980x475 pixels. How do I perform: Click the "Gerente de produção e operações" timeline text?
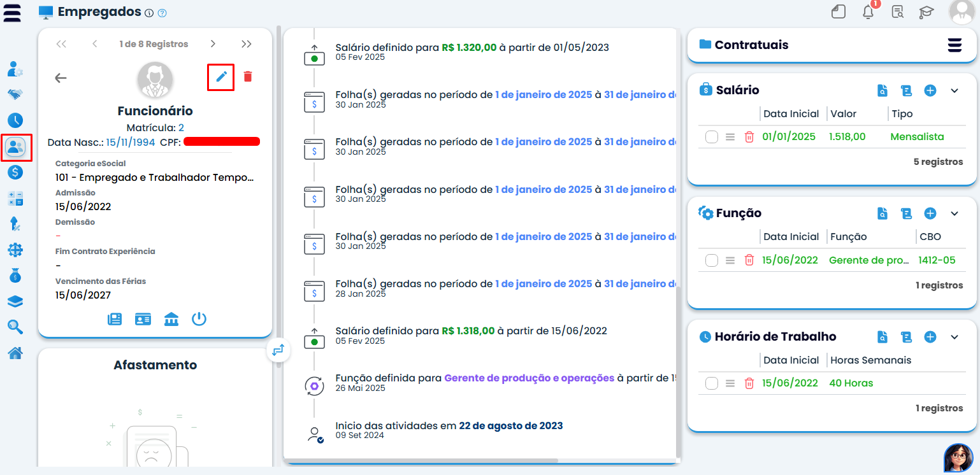click(x=530, y=378)
